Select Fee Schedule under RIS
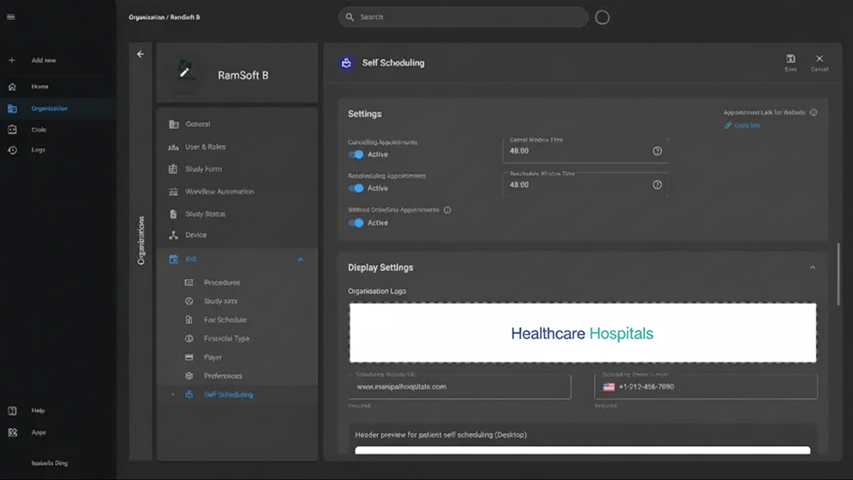This screenshot has width=853, height=480. pyautogui.click(x=225, y=320)
